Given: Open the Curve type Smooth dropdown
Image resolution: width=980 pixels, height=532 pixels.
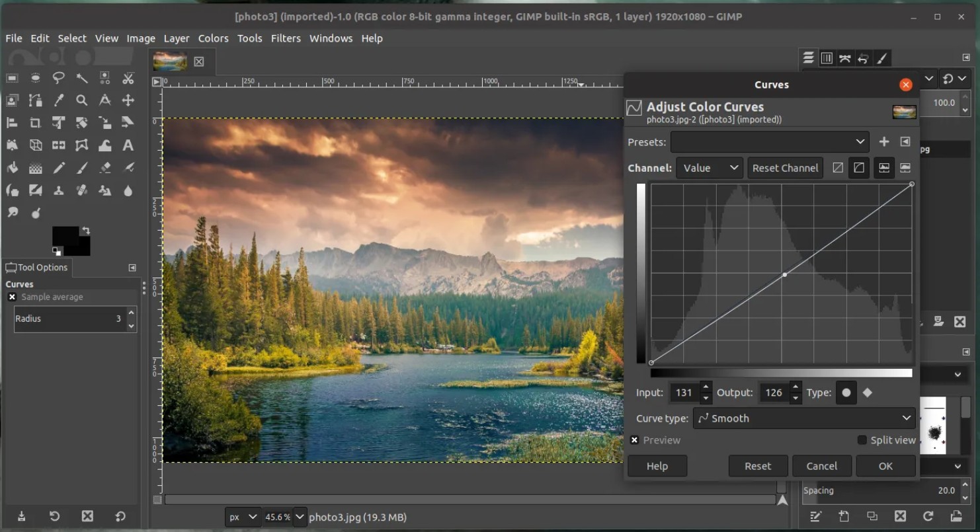Looking at the screenshot, I should pyautogui.click(x=804, y=418).
